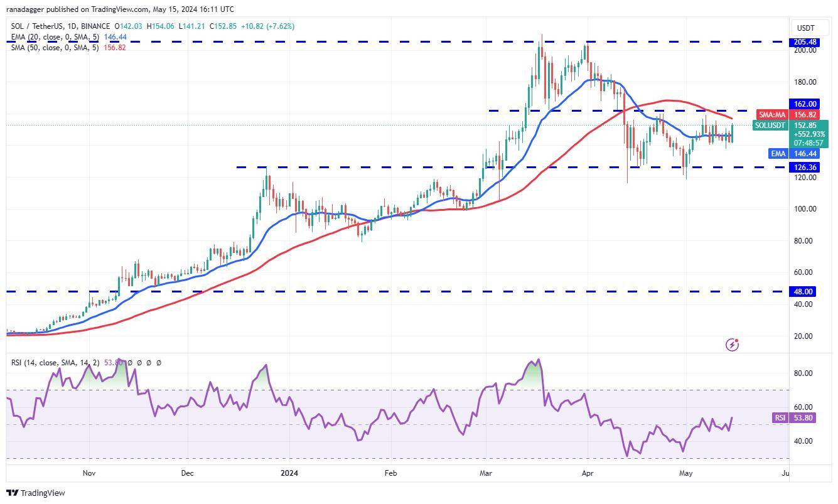Screen dimensions: 838x504
Task: Click the 120.00 price axis tick
Action: (x=807, y=178)
